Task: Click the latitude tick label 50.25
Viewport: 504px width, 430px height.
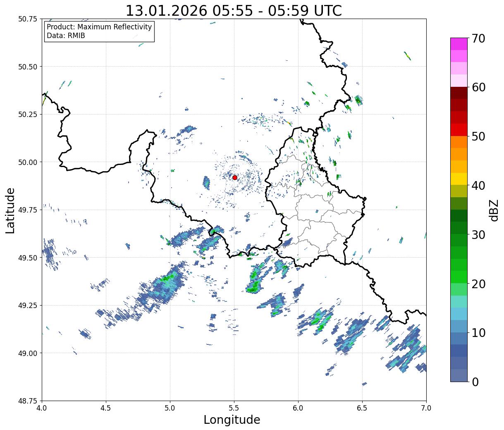Action: (x=28, y=114)
